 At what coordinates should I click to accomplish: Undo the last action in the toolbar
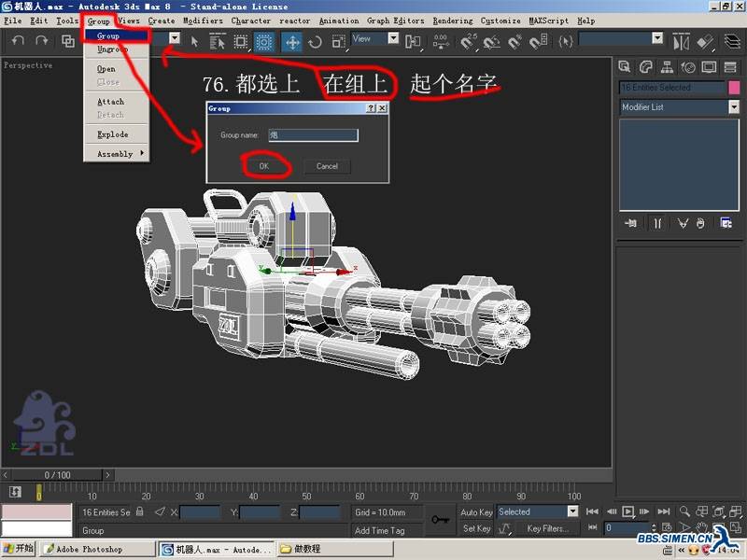click(x=18, y=41)
